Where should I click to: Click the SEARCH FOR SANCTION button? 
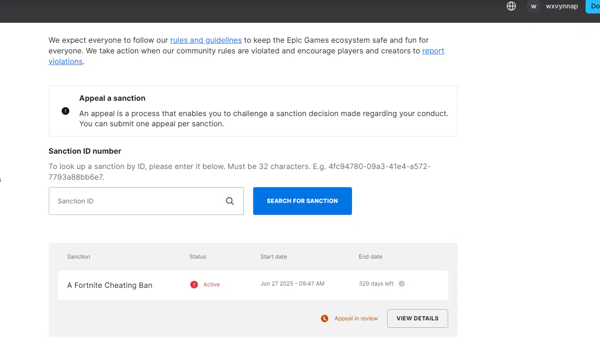302,201
